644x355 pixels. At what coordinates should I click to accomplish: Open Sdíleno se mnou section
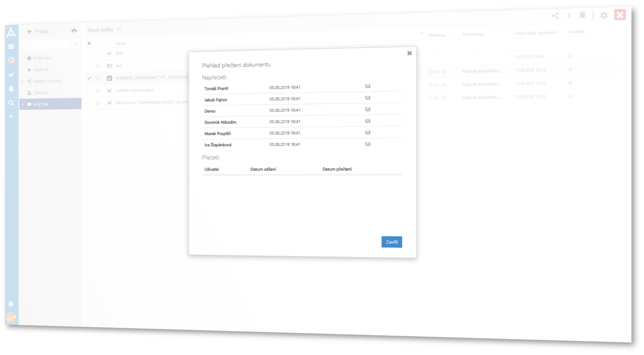click(x=47, y=81)
